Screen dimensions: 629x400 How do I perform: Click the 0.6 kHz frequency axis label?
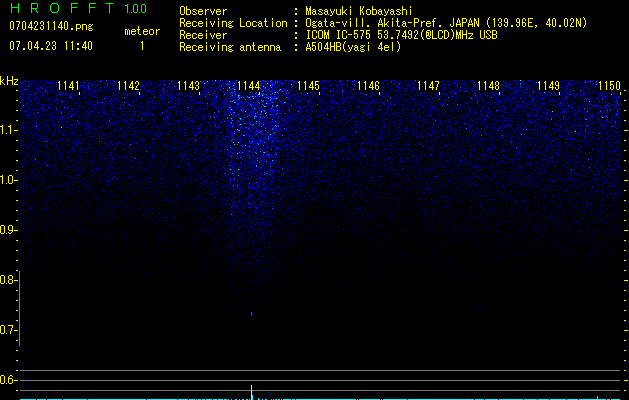point(8,380)
